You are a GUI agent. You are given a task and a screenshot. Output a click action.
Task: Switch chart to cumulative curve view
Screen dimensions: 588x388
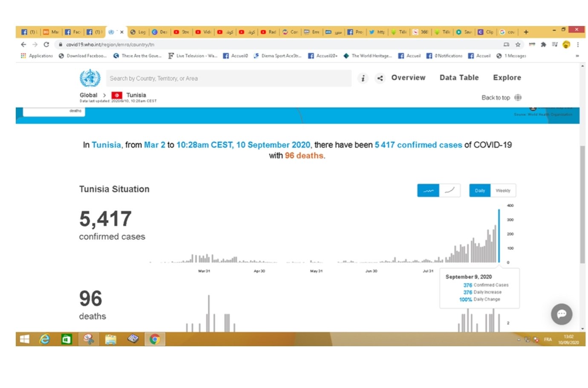coord(450,191)
